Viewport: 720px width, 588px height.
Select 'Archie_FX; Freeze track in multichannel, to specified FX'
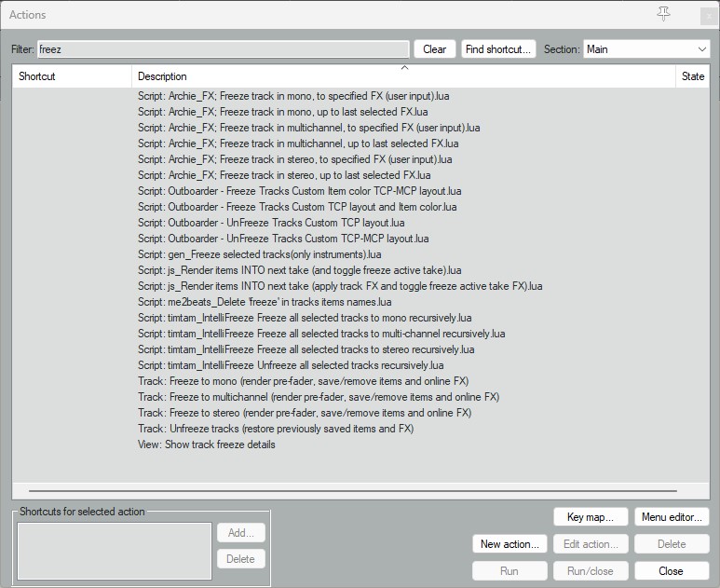tap(309, 128)
